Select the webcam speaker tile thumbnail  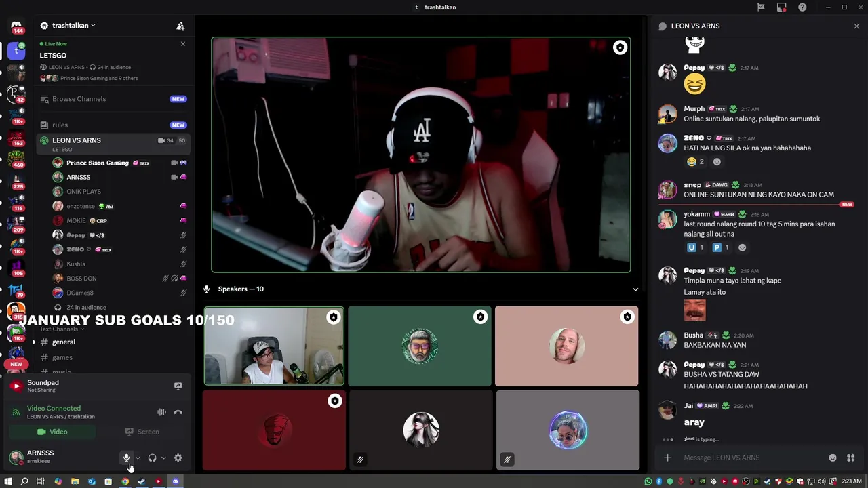(274, 346)
